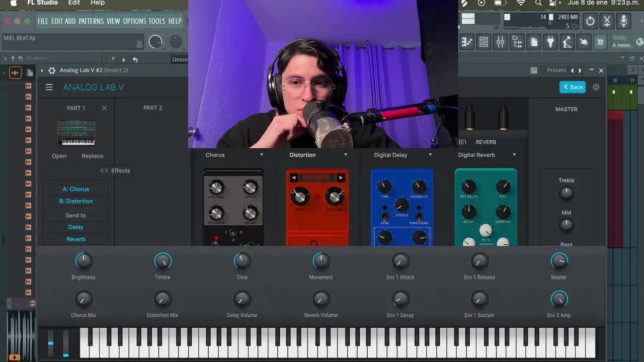Open the content library shopping cart
The height and width of the screenshot is (362, 644).
click(x=600, y=42)
